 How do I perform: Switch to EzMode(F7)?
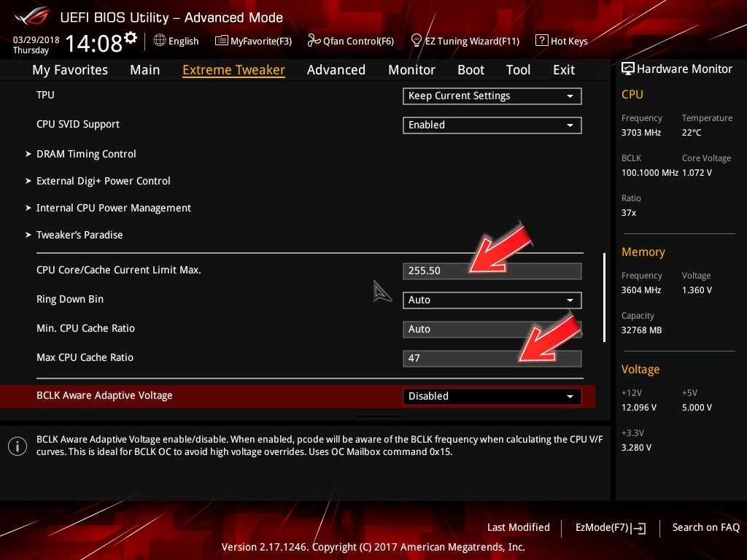click(x=611, y=528)
